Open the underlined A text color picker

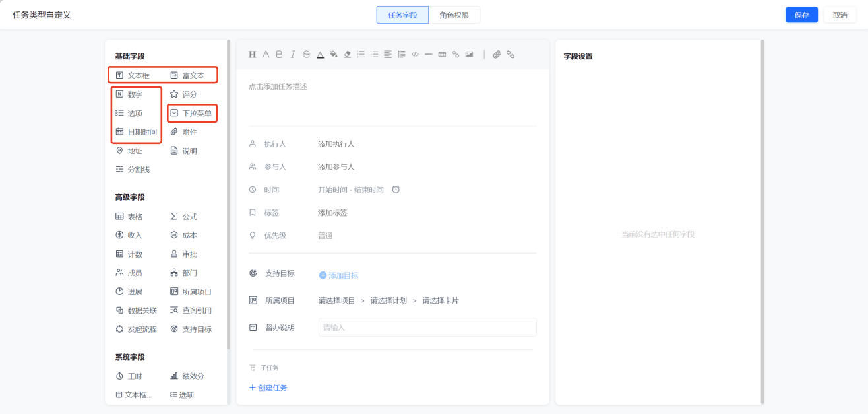coord(320,55)
